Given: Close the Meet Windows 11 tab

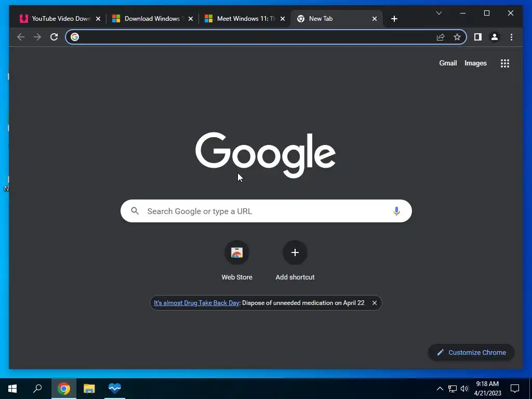Looking at the screenshot, I should click(283, 19).
